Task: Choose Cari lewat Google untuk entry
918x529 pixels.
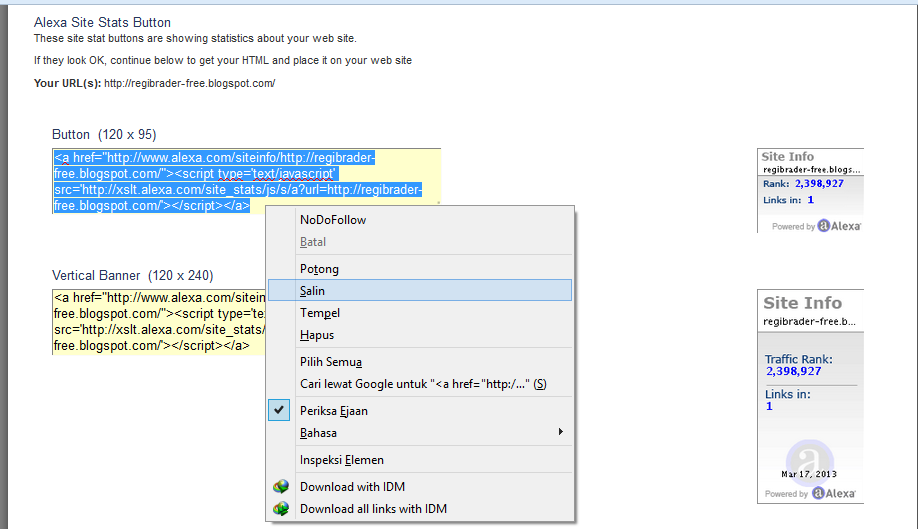Action: click(x=420, y=384)
